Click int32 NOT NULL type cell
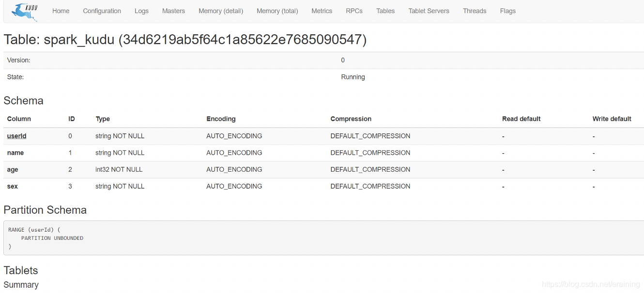The image size is (644, 293). click(119, 169)
